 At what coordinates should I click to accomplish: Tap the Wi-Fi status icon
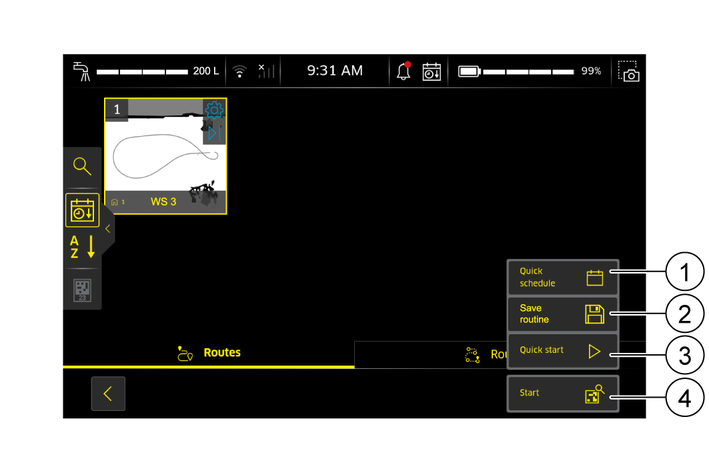[240, 71]
